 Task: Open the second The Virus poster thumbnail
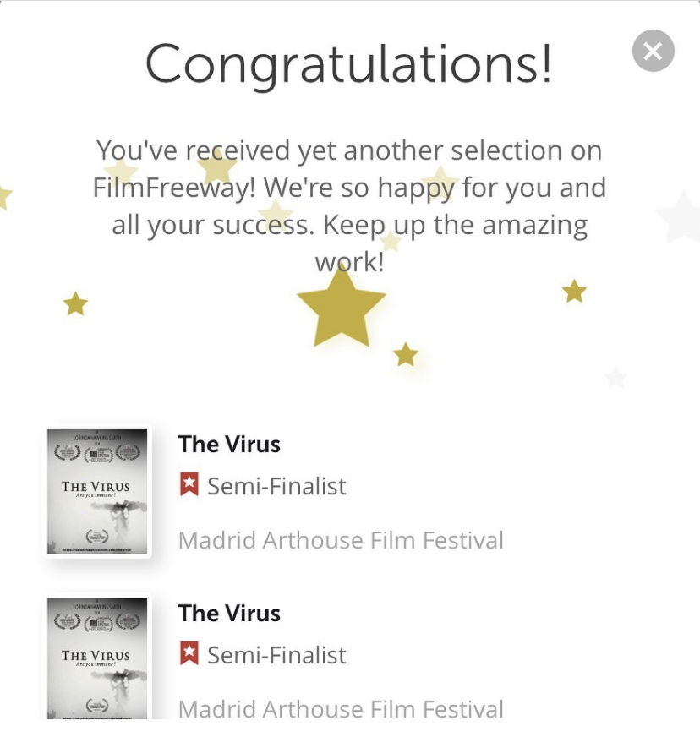tap(97, 658)
